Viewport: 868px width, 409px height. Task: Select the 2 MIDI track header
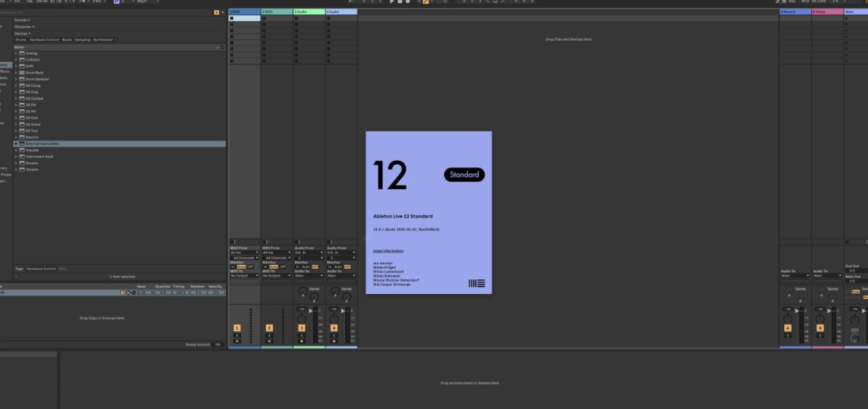[x=277, y=12]
